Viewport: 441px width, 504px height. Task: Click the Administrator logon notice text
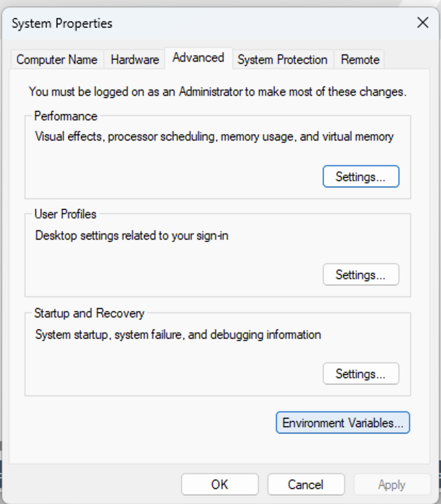218,92
